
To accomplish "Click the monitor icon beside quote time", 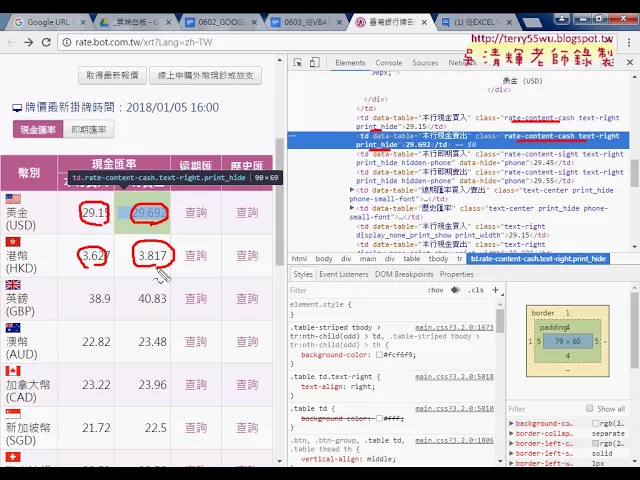I will tap(17, 108).
